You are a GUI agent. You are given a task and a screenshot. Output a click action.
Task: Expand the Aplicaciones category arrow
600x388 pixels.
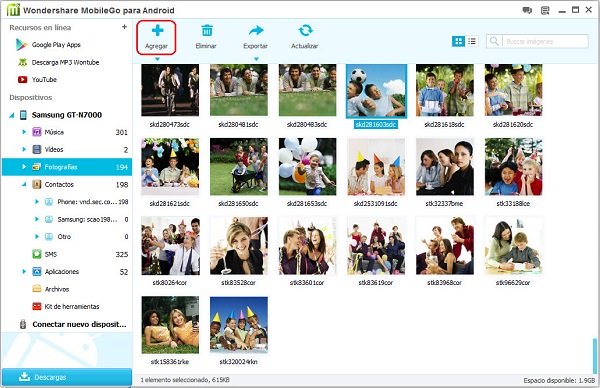tap(24, 272)
